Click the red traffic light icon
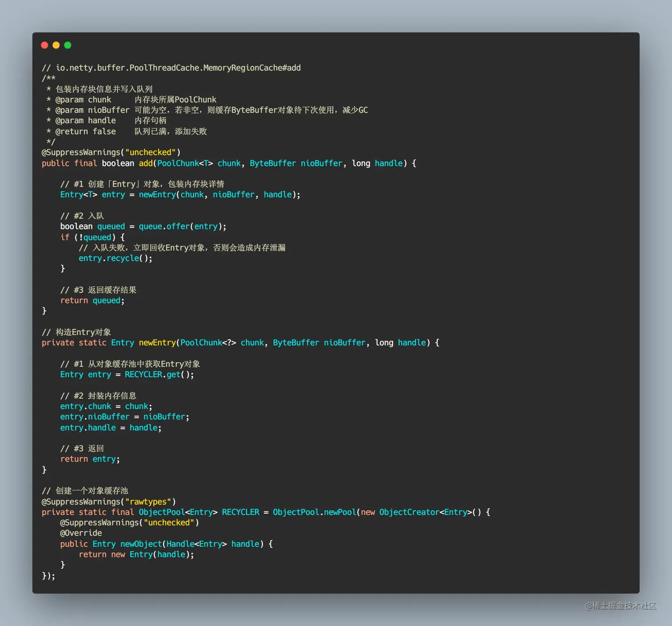Viewport: 672px width, 626px height. pos(44,45)
